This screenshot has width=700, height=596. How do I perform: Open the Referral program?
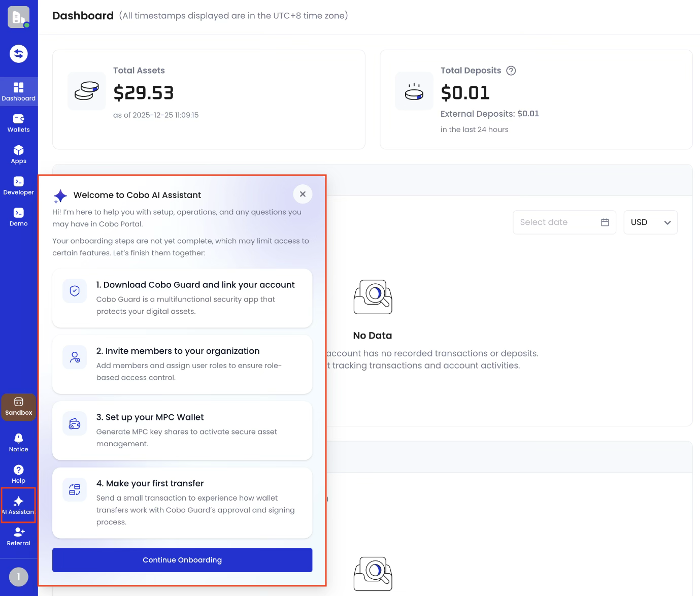19,536
